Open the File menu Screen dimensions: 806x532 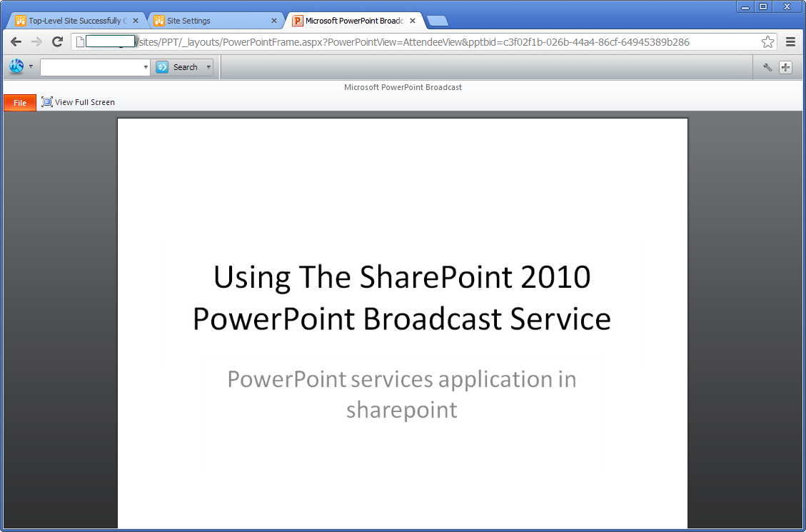pos(20,103)
